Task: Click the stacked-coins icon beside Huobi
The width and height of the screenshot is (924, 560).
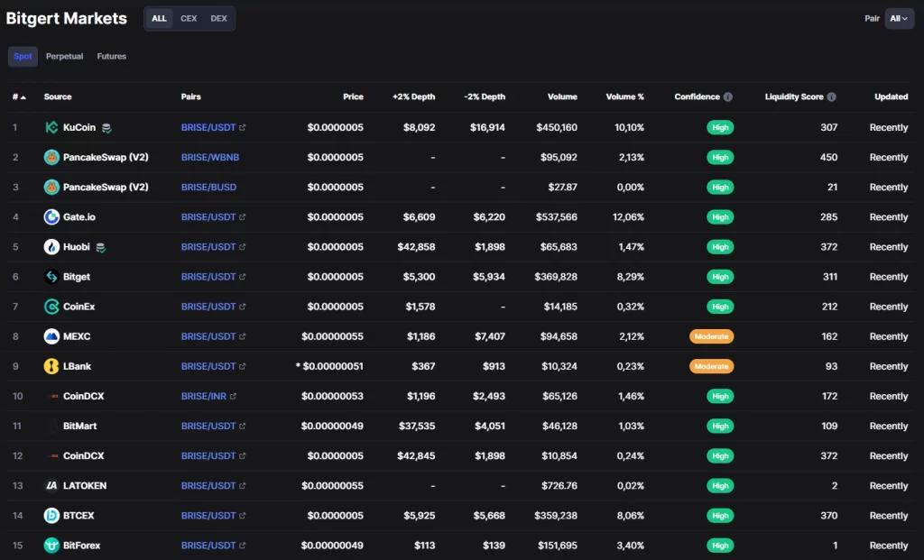Action: click(101, 247)
